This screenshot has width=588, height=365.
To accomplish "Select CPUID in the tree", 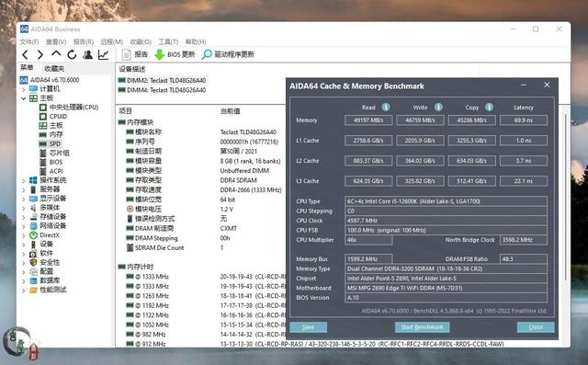I will point(58,116).
